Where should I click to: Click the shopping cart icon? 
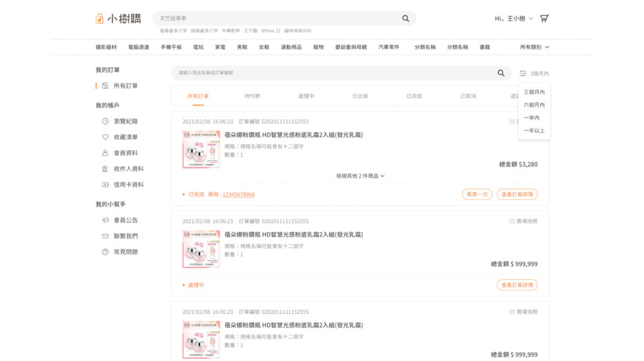pyautogui.click(x=544, y=18)
